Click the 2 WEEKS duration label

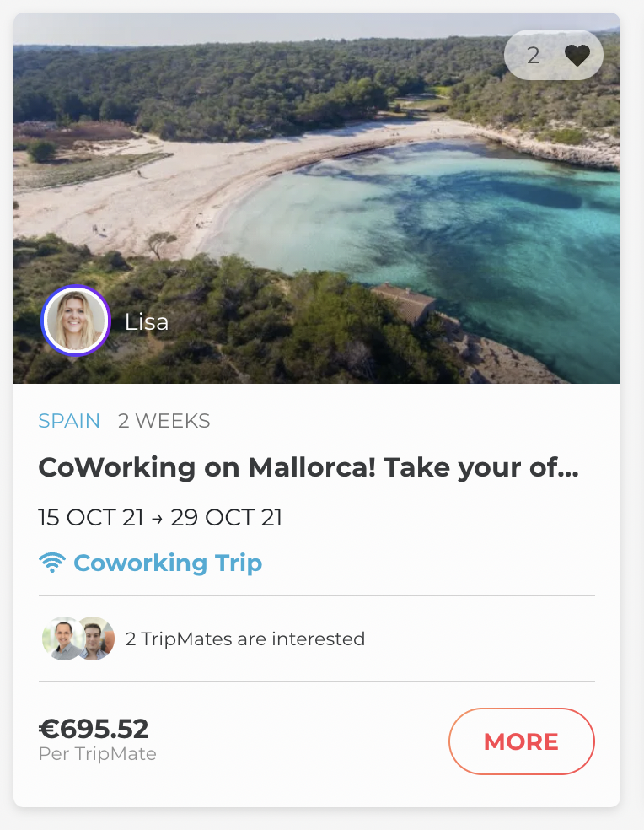pos(164,421)
